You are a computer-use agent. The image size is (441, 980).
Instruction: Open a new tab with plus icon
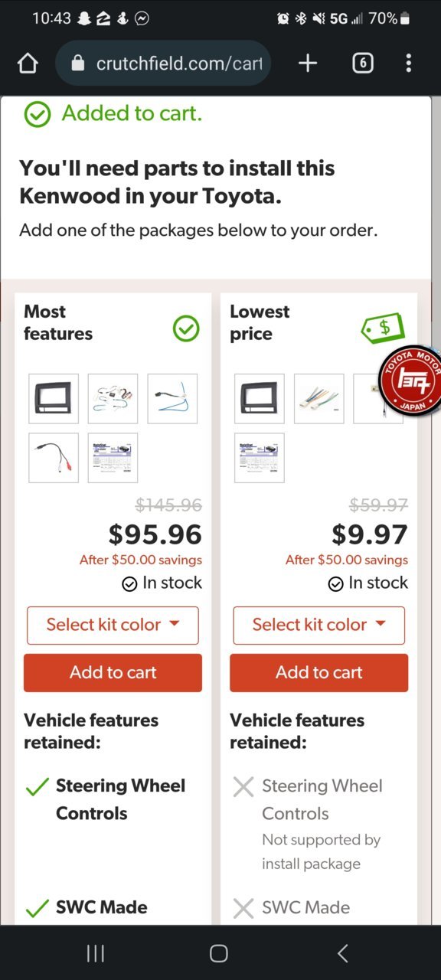(308, 64)
